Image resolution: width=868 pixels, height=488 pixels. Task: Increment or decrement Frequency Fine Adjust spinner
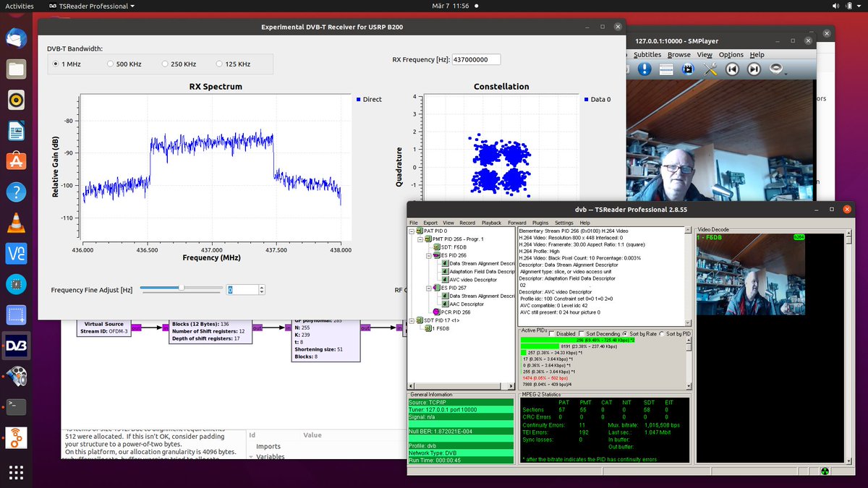262,289
